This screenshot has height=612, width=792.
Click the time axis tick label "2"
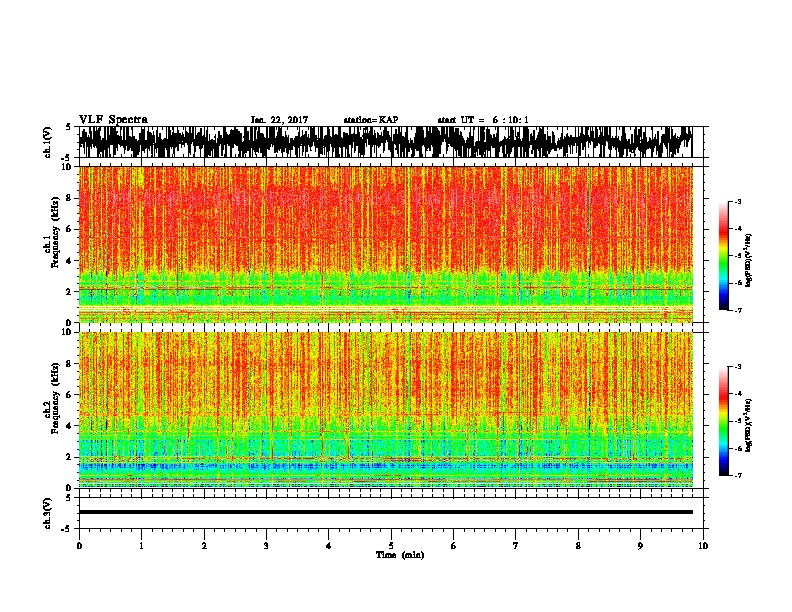pyautogui.click(x=204, y=546)
